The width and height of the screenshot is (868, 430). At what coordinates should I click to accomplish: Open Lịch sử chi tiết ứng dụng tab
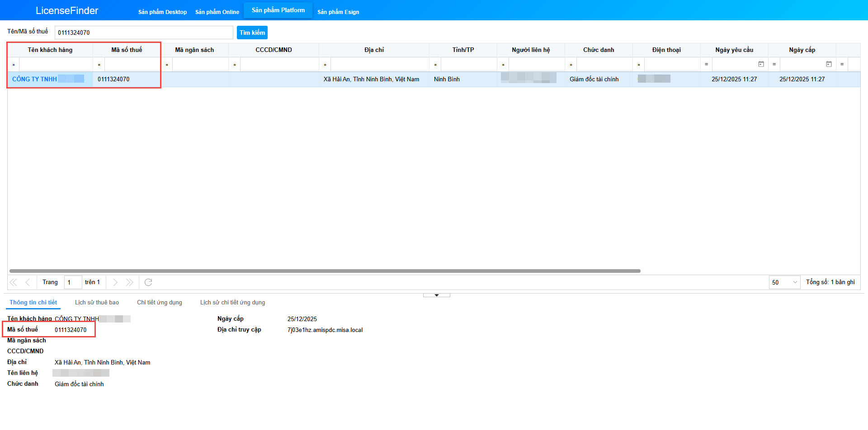click(x=232, y=303)
